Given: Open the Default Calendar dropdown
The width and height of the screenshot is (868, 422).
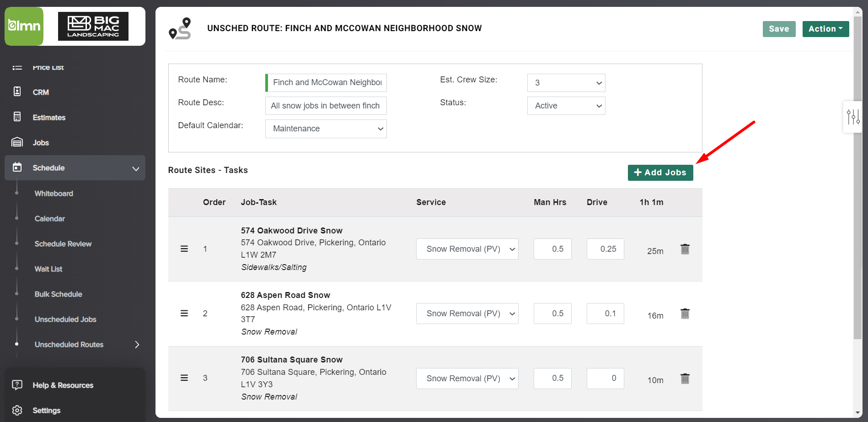Looking at the screenshot, I should pos(326,129).
